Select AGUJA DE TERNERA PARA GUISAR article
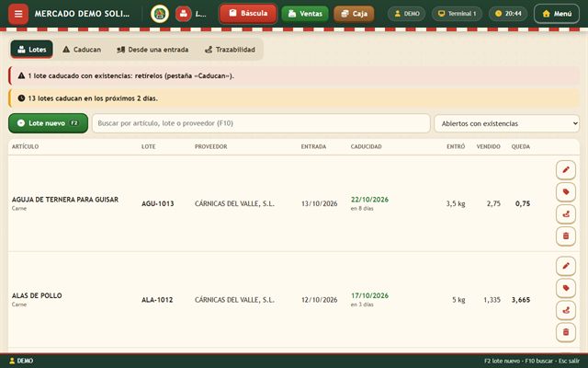 (65, 200)
